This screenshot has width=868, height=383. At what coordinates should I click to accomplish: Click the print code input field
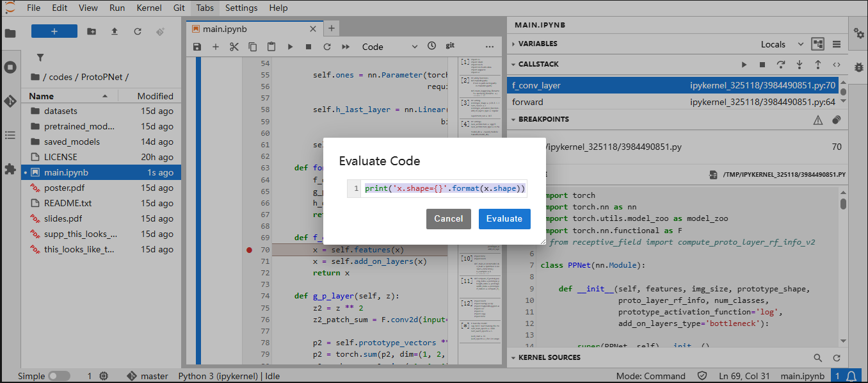(x=445, y=188)
